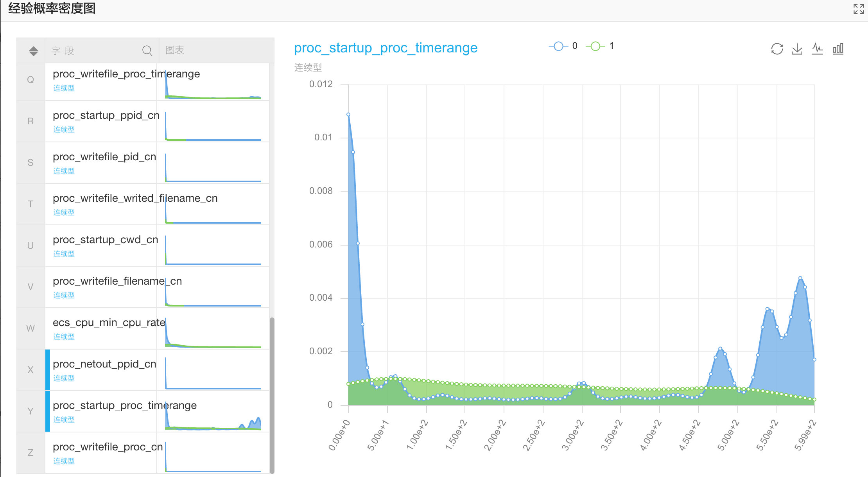Click row letter W cell
The width and height of the screenshot is (868, 477).
tap(30, 328)
